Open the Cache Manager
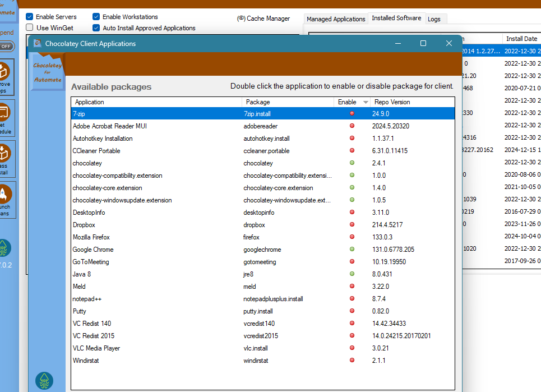Screen dimensions: 541x392 (264, 19)
